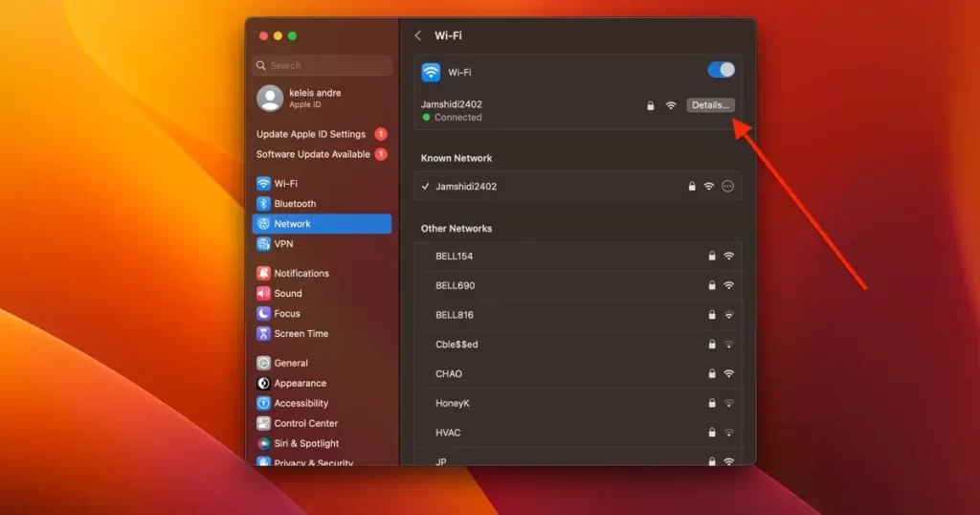Image resolution: width=980 pixels, height=515 pixels.
Task: Click the blue Wi-Fi icon in the header row
Action: [x=431, y=72]
